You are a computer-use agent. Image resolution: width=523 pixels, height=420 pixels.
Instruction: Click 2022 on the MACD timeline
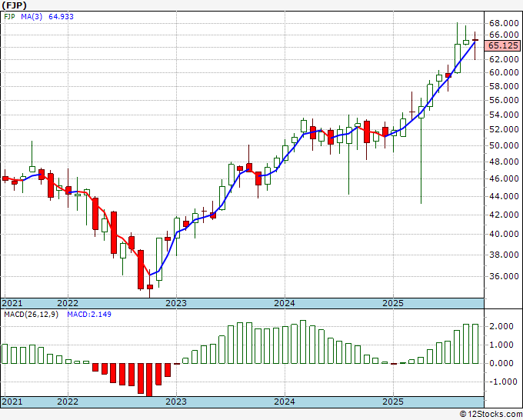[x=68, y=402]
